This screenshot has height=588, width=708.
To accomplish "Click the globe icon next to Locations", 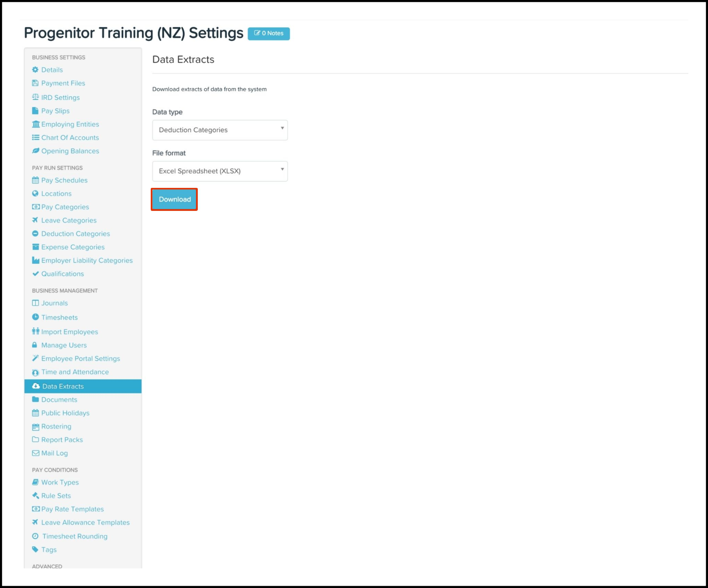I will click(35, 193).
